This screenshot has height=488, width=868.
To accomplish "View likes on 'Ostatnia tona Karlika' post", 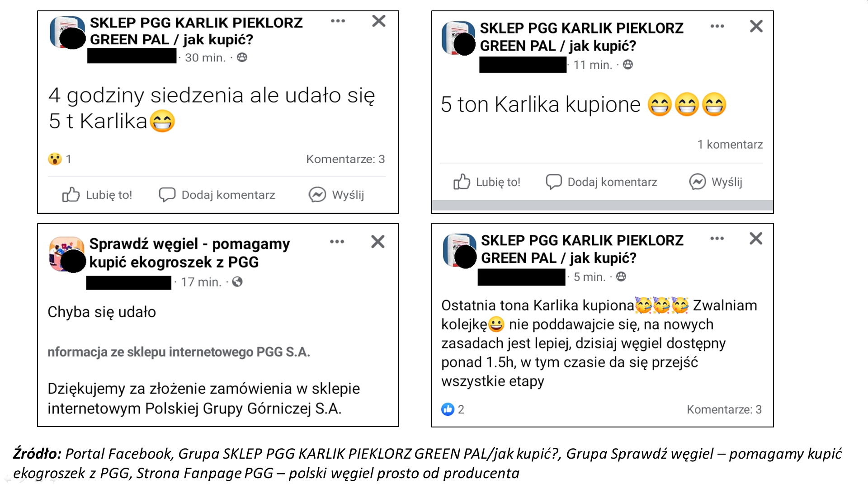I will (x=453, y=409).
